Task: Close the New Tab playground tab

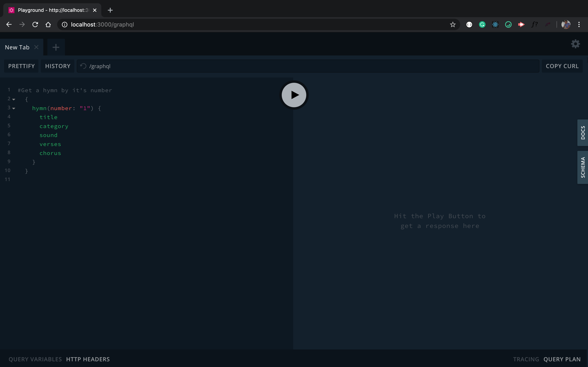Action: pos(37,47)
